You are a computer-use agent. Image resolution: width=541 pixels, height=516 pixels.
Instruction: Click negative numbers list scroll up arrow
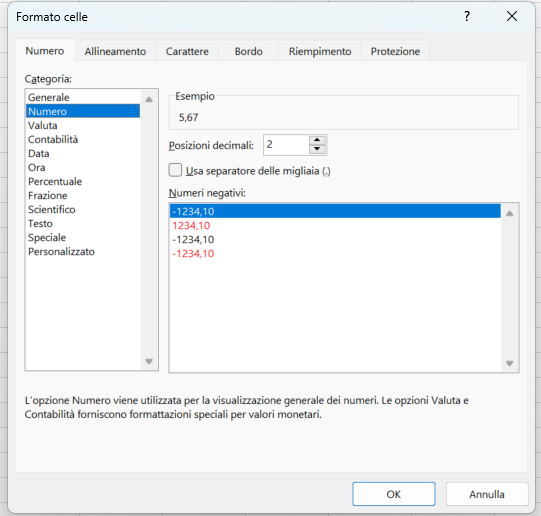tap(510, 214)
